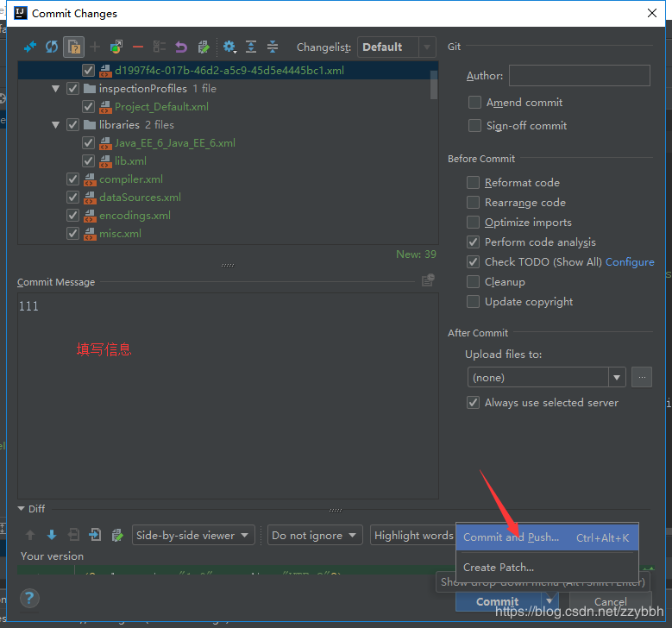Image resolution: width=672 pixels, height=628 pixels.
Task: Click the Expand All toolbar icon
Action: (x=251, y=47)
